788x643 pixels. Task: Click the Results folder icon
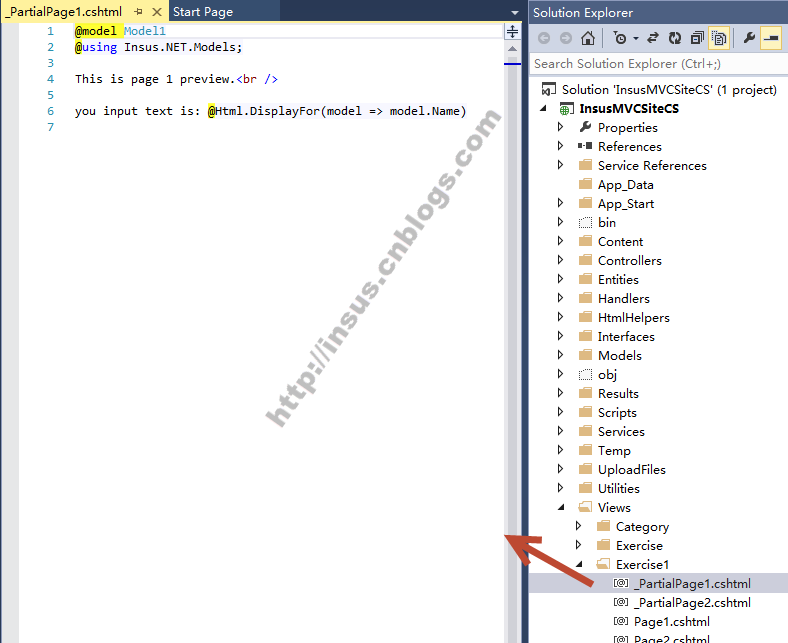tap(585, 393)
